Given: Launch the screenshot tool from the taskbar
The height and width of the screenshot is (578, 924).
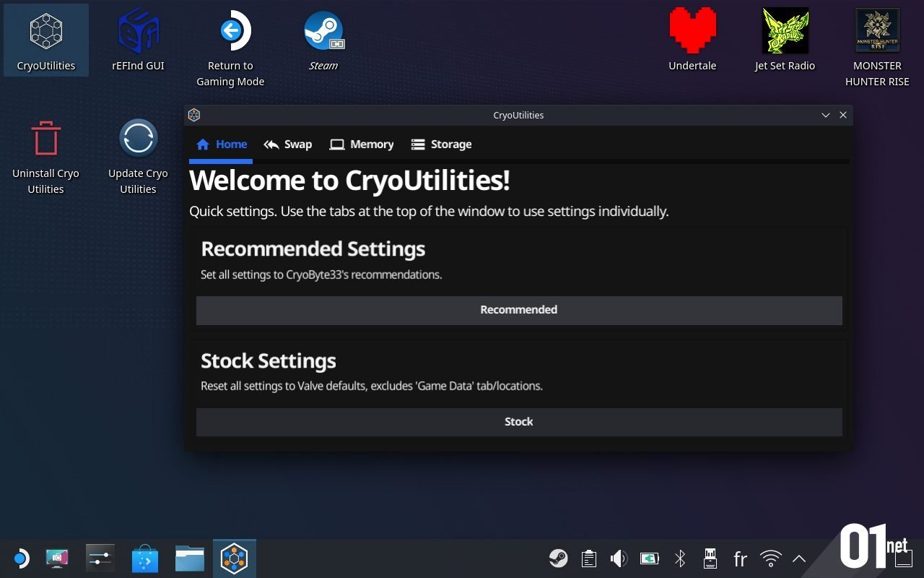Looking at the screenshot, I should pos(57,558).
